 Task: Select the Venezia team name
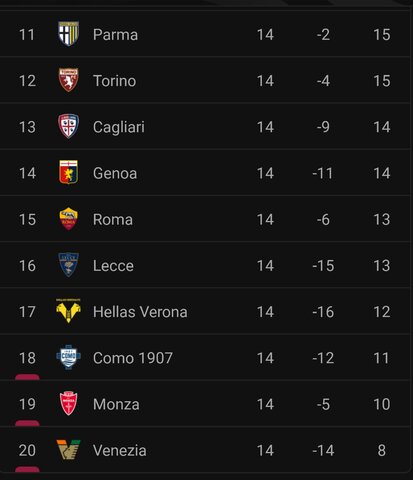(119, 451)
